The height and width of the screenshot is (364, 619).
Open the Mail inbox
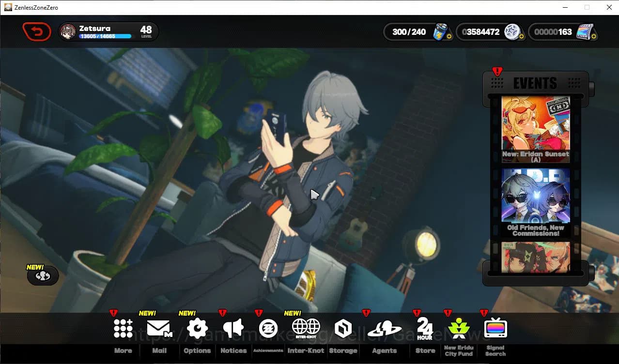pyautogui.click(x=159, y=328)
